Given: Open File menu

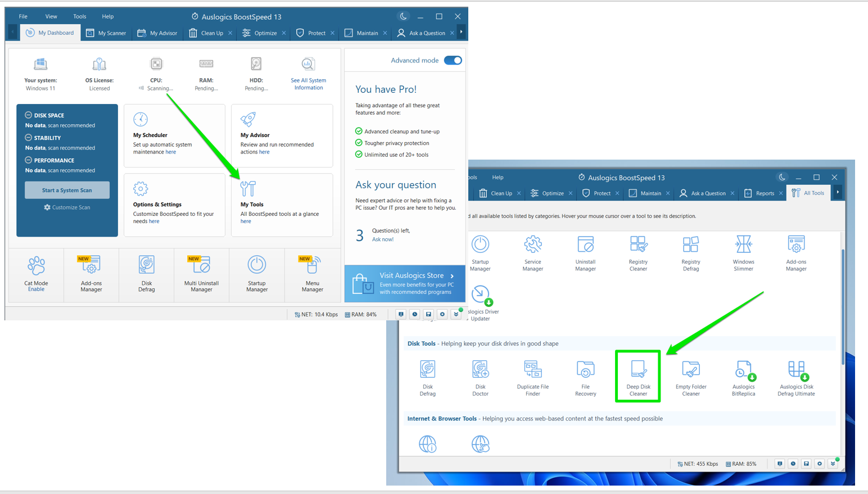Looking at the screenshot, I should [x=23, y=16].
